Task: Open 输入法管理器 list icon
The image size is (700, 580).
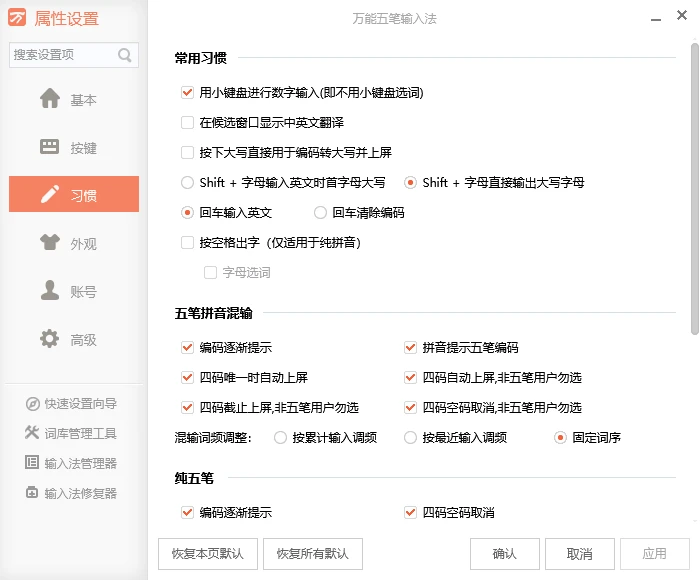Action: [32, 463]
